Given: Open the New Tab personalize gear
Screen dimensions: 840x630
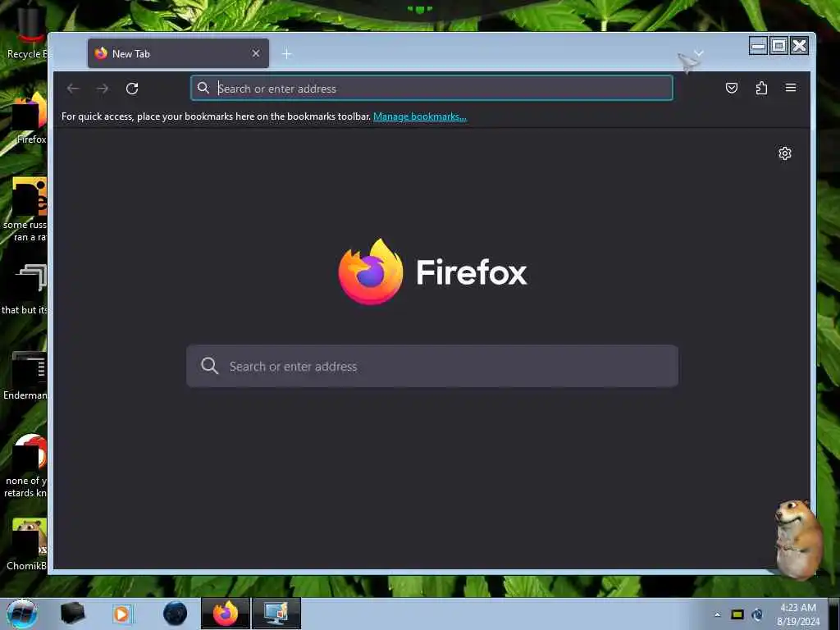Looking at the screenshot, I should pos(785,153).
